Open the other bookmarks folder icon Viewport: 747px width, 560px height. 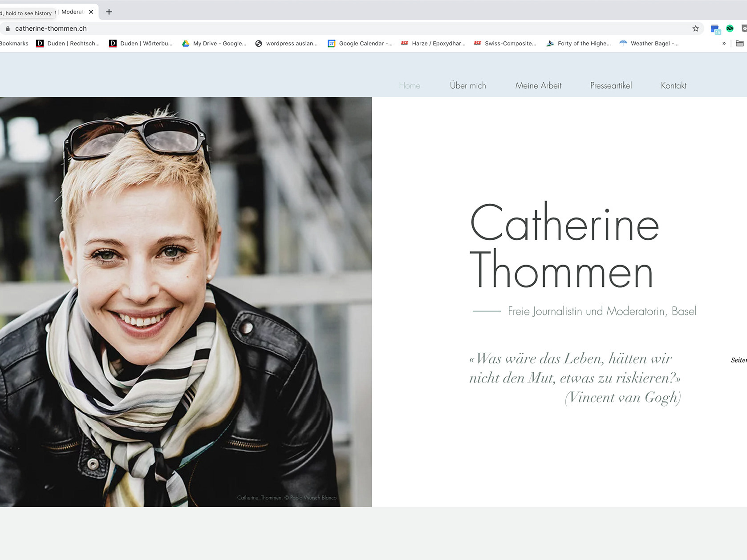click(x=740, y=44)
